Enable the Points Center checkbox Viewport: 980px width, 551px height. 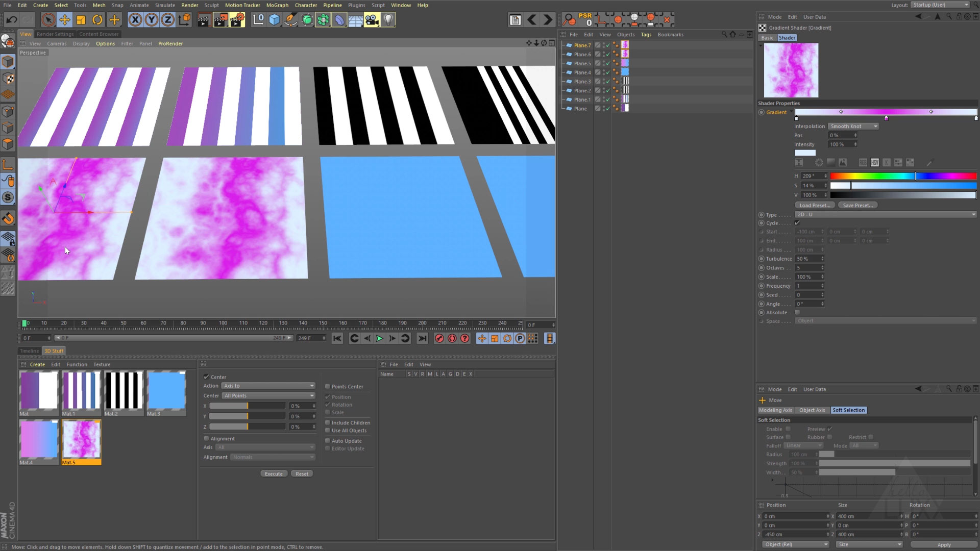coord(328,386)
